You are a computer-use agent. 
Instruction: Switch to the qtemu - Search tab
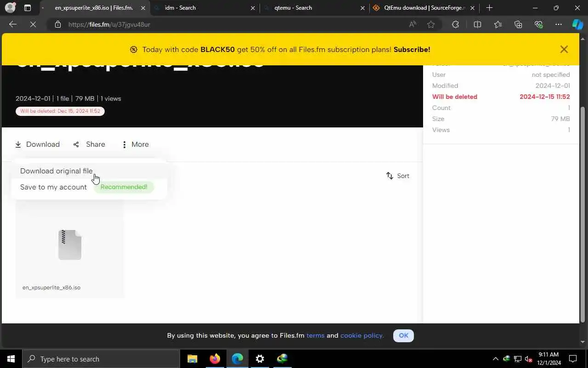click(x=314, y=8)
